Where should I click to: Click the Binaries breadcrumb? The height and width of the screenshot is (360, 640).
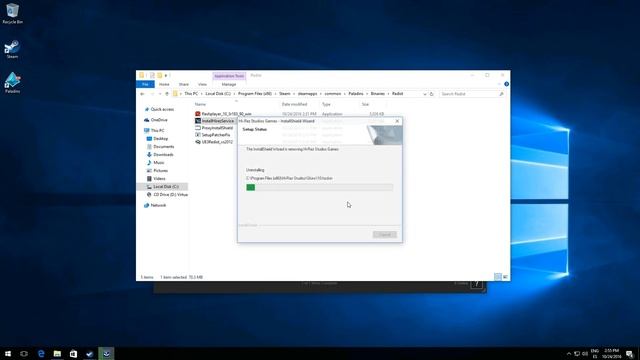tap(378, 94)
